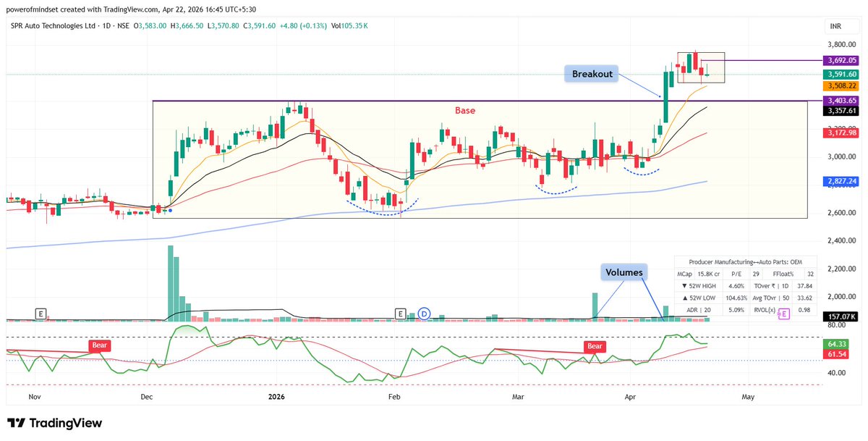Click the Dec time axis label
Screen dimensions: 868x441
point(147,397)
